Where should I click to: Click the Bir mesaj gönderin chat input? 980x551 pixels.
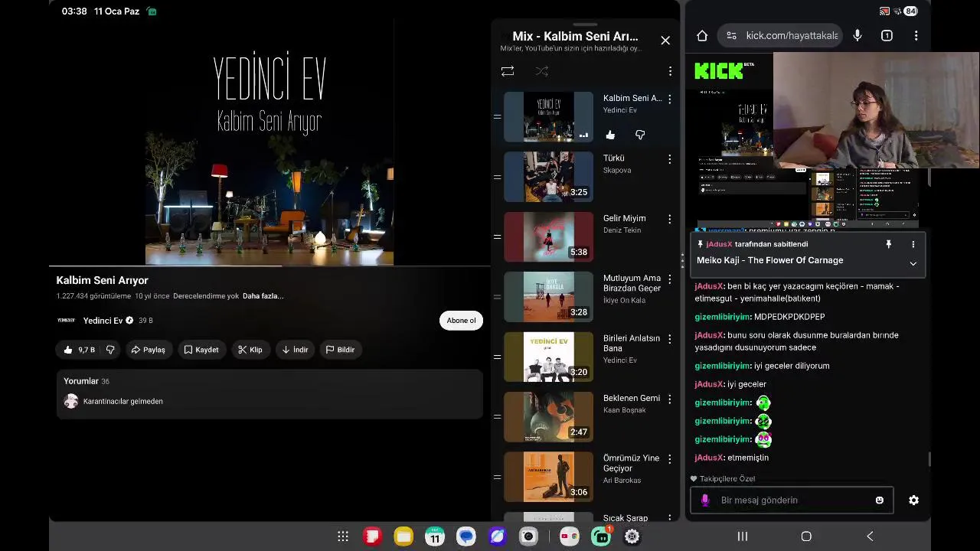792,500
